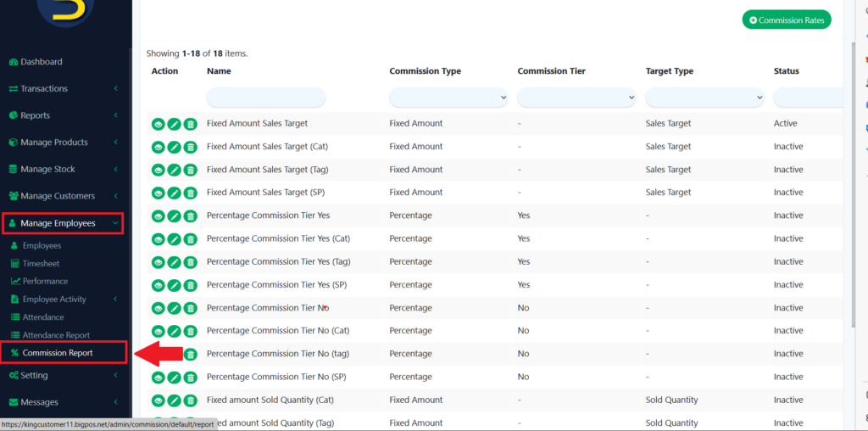Image resolution: width=868 pixels, height=431 pixels.
Task: Click the delete trash icon for Percentage Commission Tier Yes
Action: (x=191, y=216)
